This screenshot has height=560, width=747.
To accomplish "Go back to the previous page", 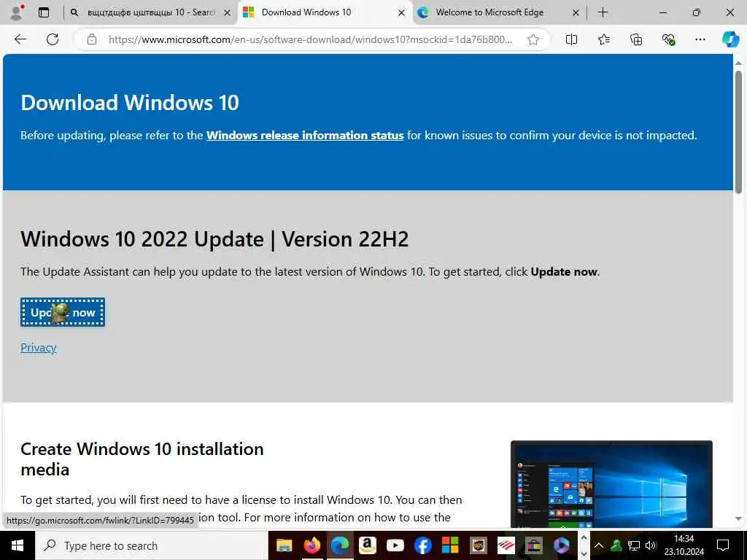I will click(20, 39).
